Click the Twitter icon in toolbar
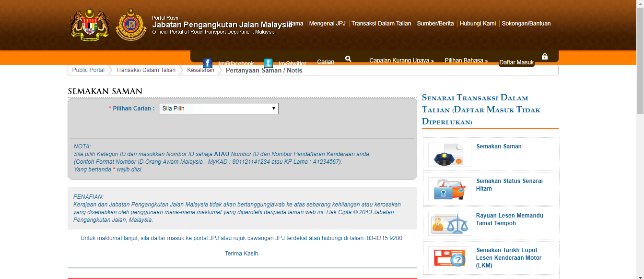The width and height of the screenshot is (644, 279). coord(269,63)
